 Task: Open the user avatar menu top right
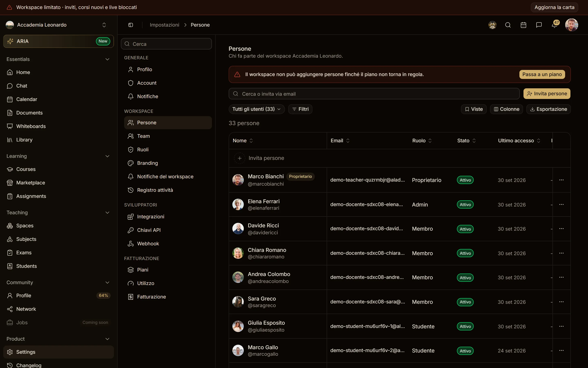point(571,25)
